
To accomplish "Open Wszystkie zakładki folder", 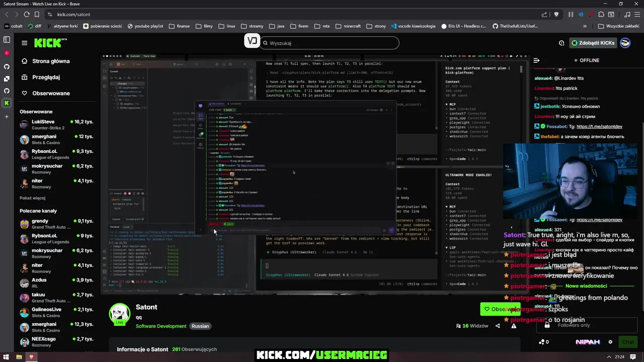I will (619, 26).
